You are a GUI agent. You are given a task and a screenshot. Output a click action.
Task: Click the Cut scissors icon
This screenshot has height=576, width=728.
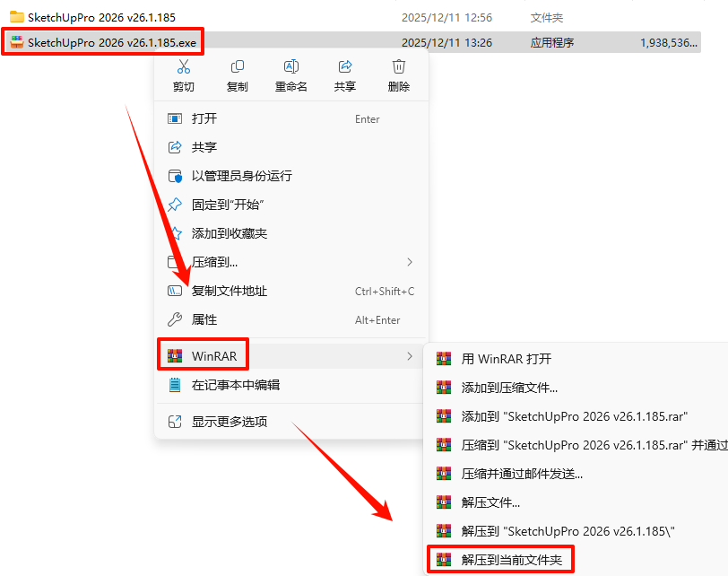(x=184, y=67)
